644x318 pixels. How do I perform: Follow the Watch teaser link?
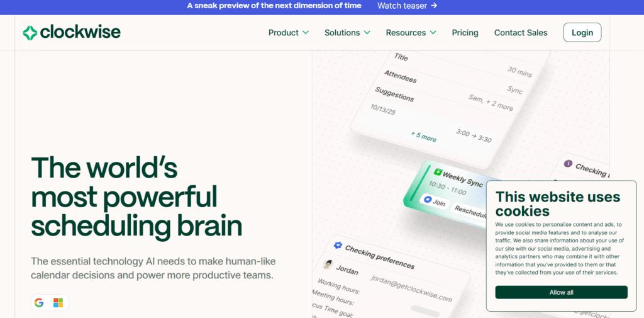click(402, 6)
